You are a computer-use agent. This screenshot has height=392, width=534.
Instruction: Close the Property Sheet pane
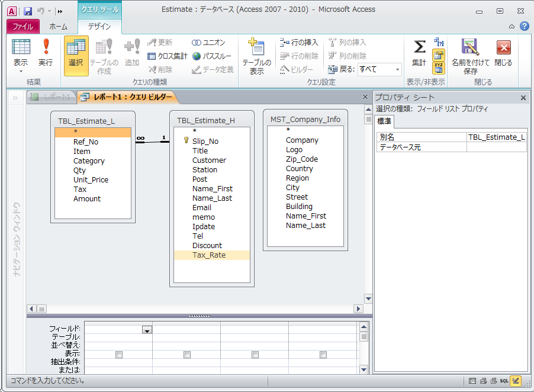pyautogui.click(x=523, y=98)
